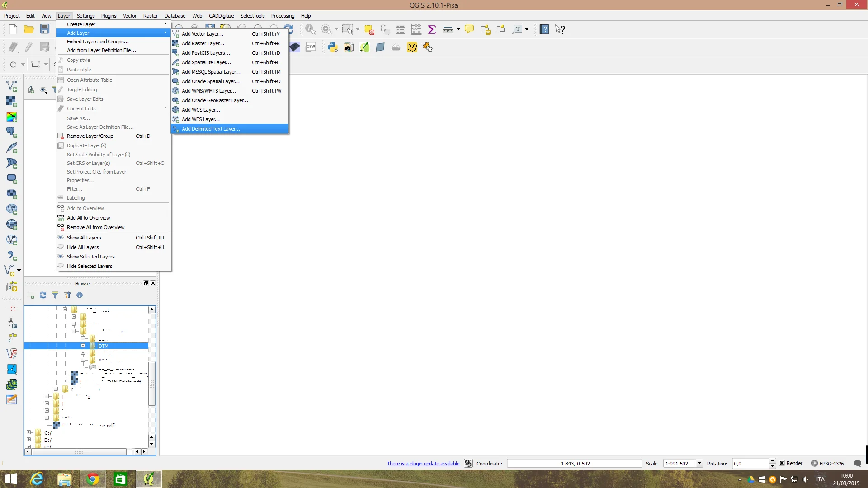This screenshot has width=868, height=488.
Task: Click the EPSG:4326 CRS button
Action: [x=828, y=464]
